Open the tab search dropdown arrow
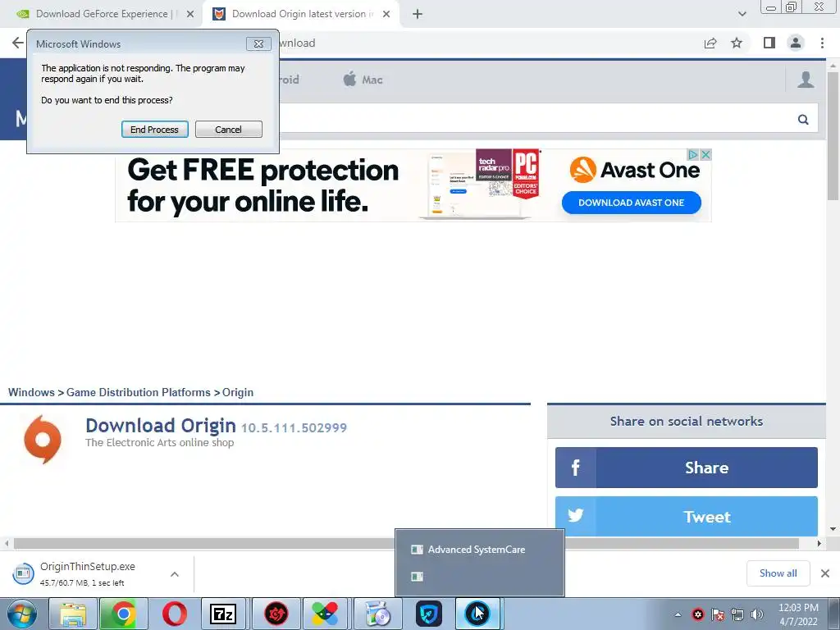This screenshot has width=840, height=630. coord(742,14)
